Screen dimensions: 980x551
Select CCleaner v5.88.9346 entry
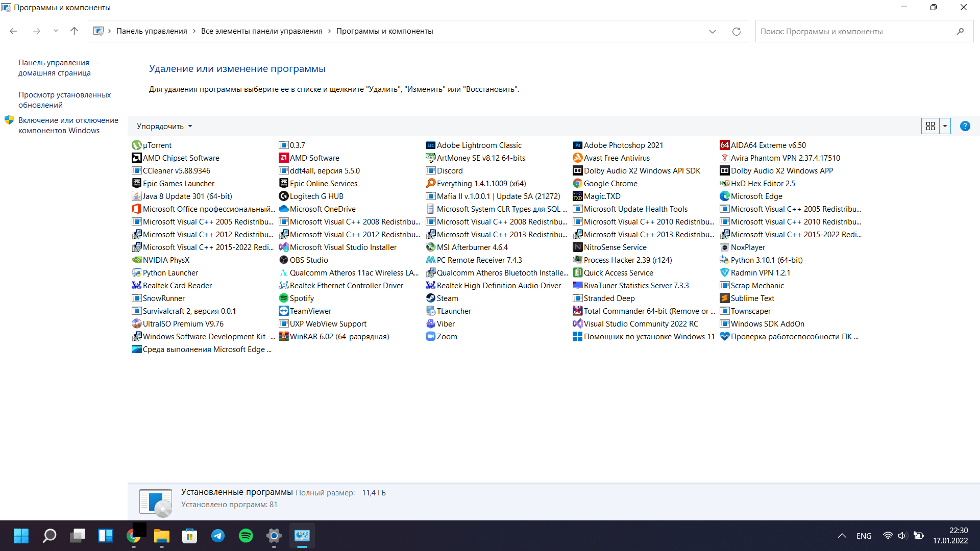point(171,171)
